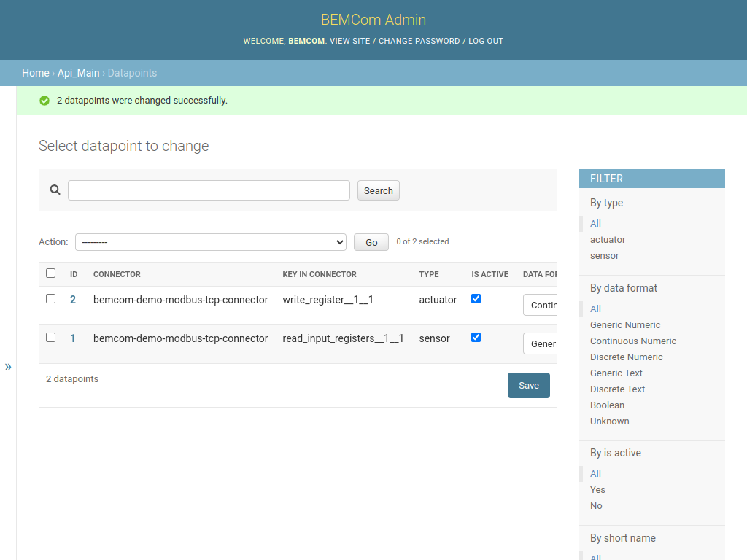Click connector cell in datapoint 2 row

(181, 300)
